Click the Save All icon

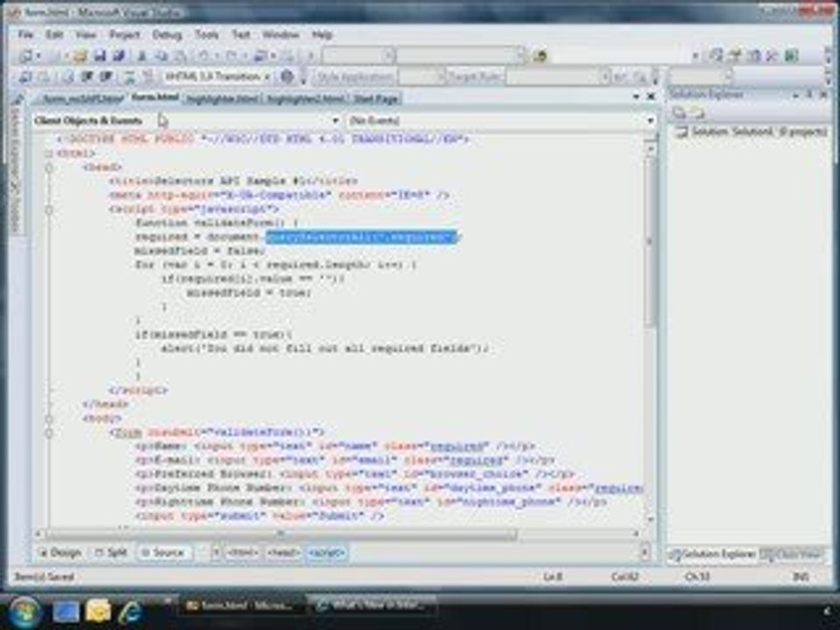pos(118,55)
